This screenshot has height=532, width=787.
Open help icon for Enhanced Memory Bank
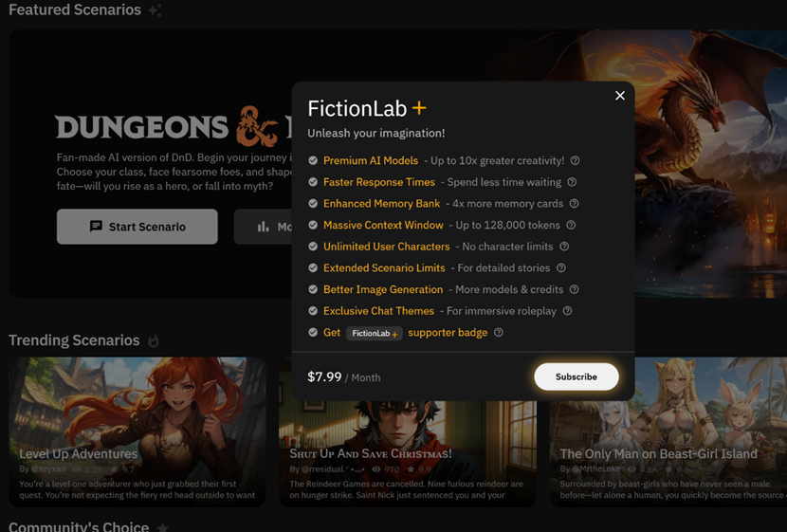click(575, 203)
